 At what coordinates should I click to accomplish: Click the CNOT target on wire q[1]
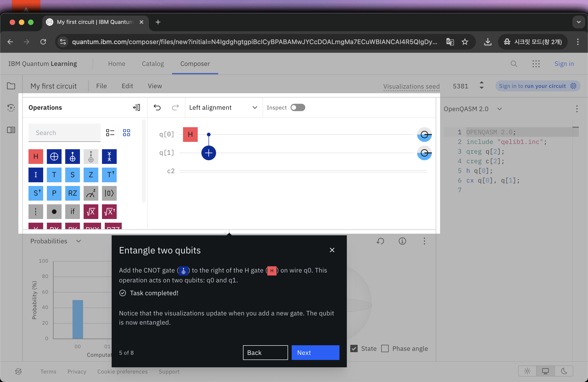coord(209,153)
